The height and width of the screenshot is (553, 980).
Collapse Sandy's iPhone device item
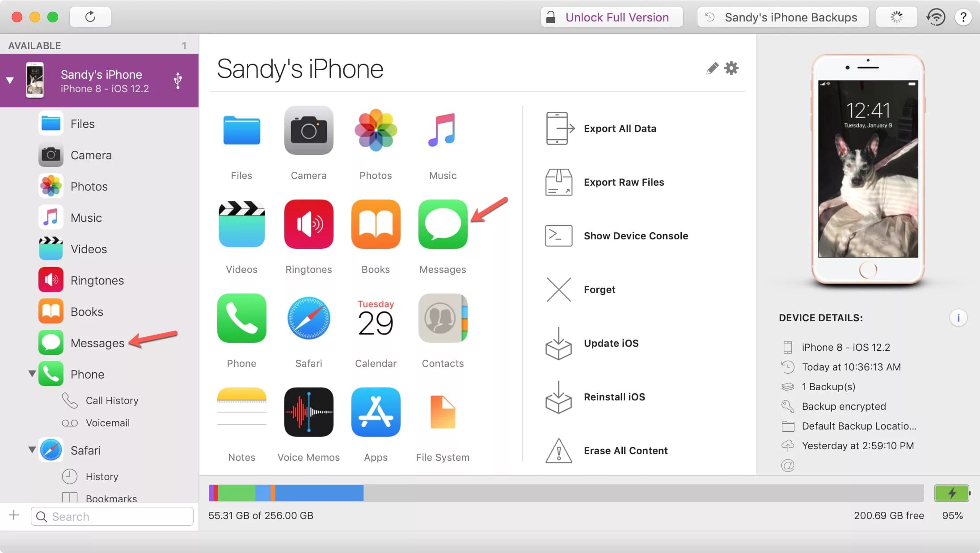9,81
